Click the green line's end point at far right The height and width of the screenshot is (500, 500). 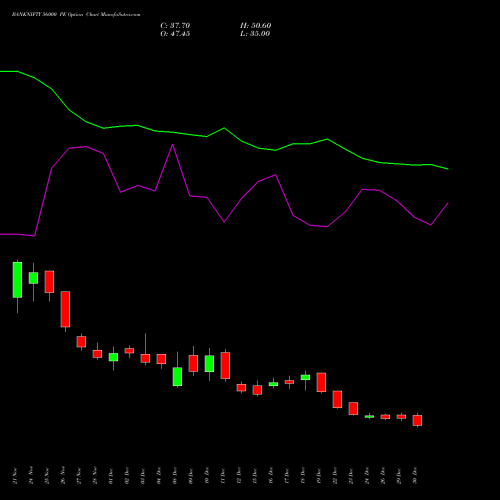tap(448, 169)
